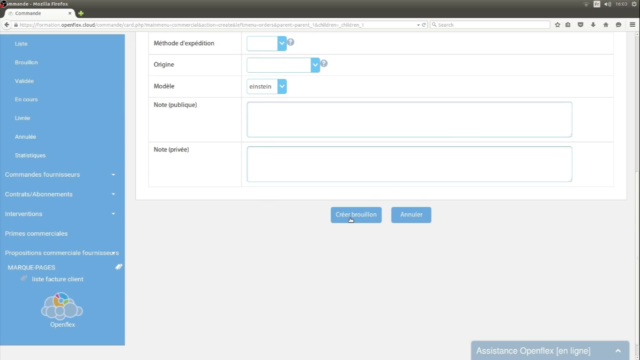Open the En cours orders menu entry

[26, 99]
